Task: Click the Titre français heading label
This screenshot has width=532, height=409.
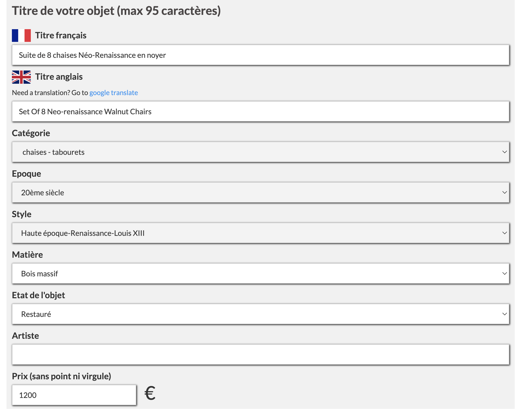Action: click(60, 35)
